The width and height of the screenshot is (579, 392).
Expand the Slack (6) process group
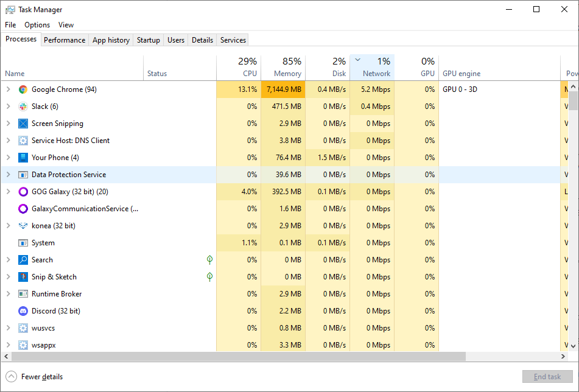click(8, 107)
